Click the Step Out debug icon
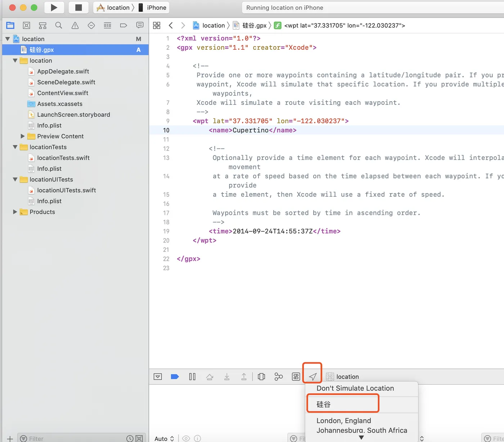Image resolution: width=504 pixels, height=442 pixels. pos(244,377)
